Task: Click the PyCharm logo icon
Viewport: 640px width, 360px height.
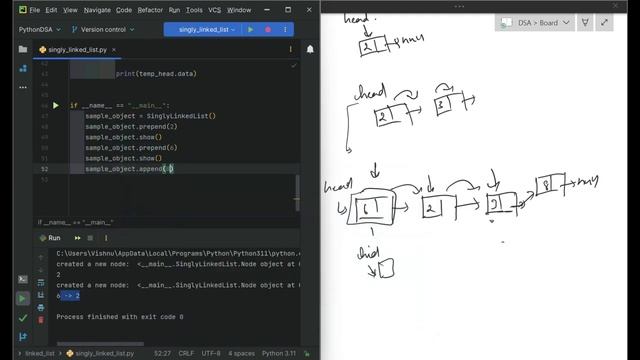Action: (22, 10)
